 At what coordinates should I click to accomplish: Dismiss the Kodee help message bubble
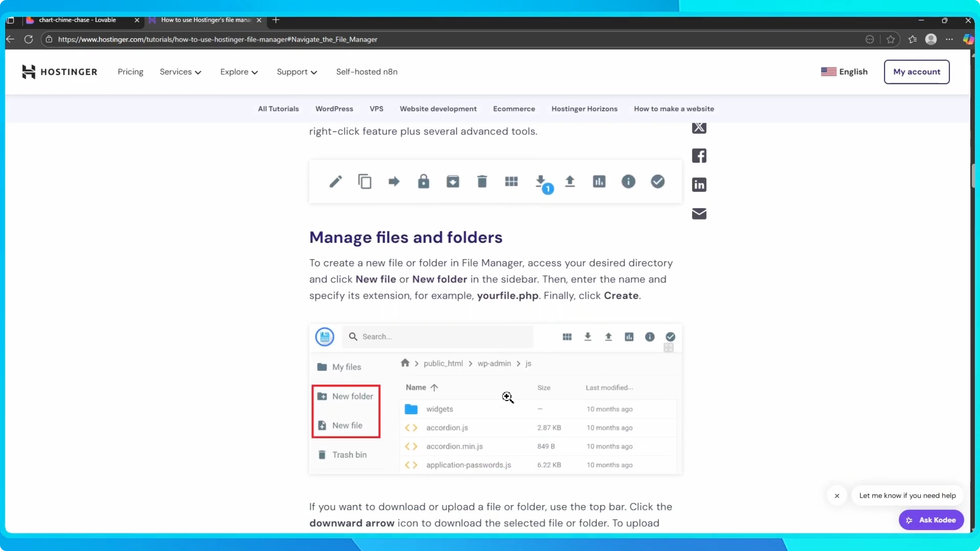point(837,496)
